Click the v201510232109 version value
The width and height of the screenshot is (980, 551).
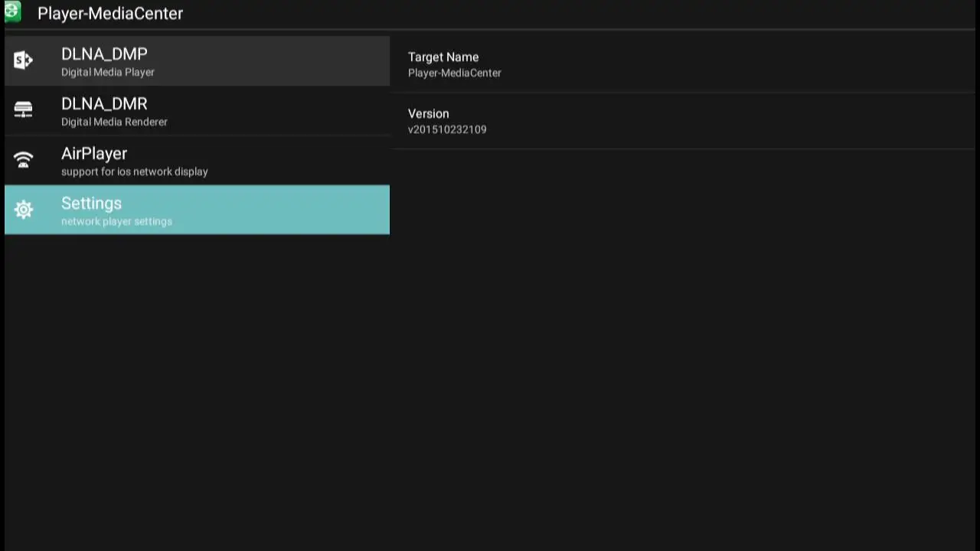pyautogui.click(x=447, y=129)
